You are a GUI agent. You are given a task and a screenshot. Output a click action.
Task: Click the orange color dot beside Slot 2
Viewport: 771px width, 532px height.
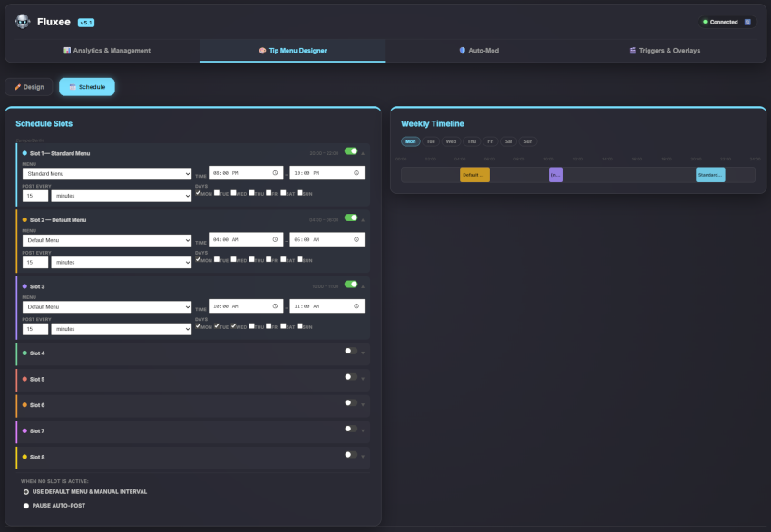point(23,219)
